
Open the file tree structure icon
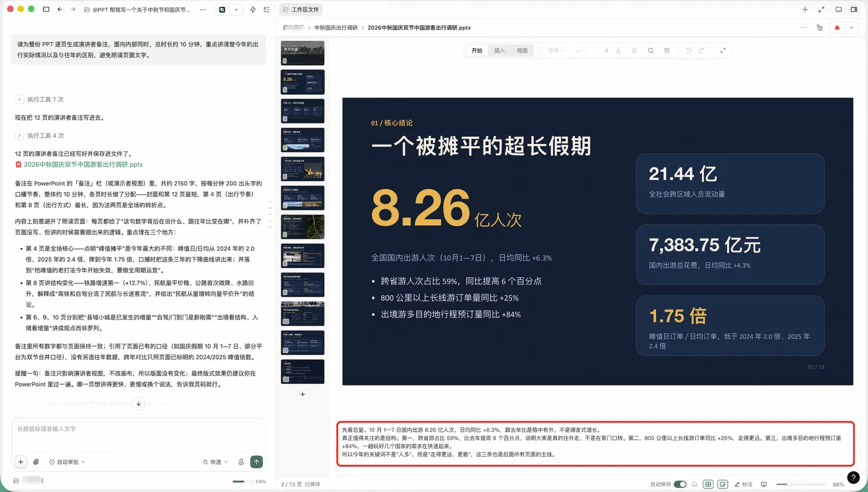(x=820, y=28)
